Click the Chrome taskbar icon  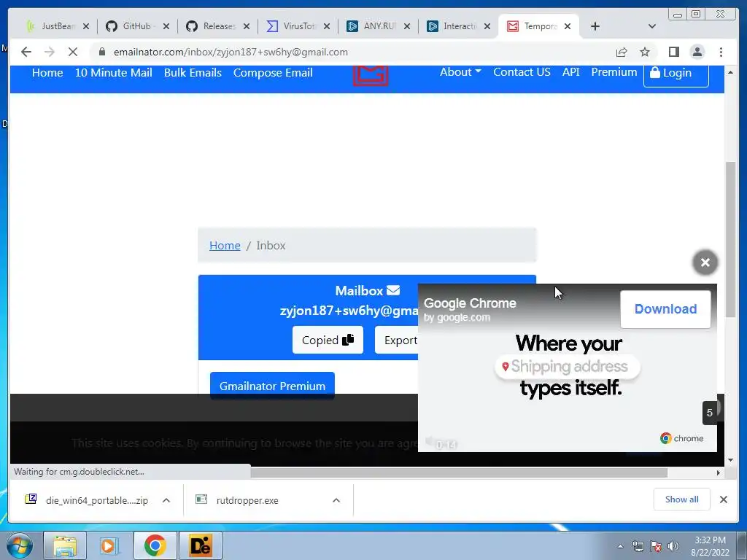click(155, 545)
